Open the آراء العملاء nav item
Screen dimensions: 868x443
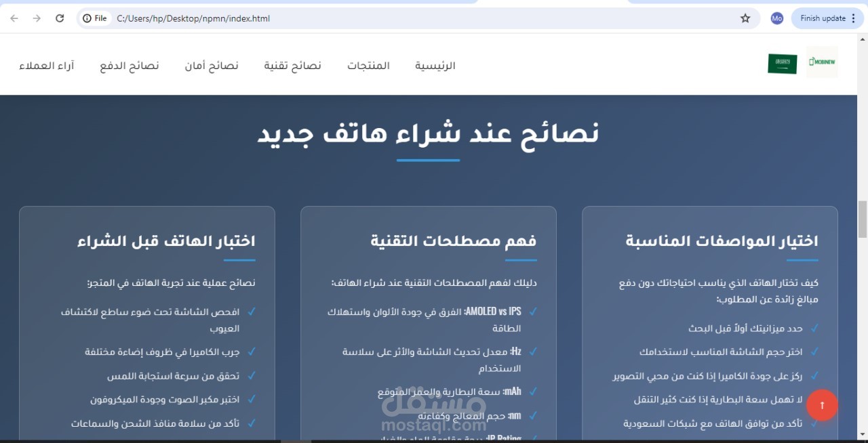click(47, 66)
